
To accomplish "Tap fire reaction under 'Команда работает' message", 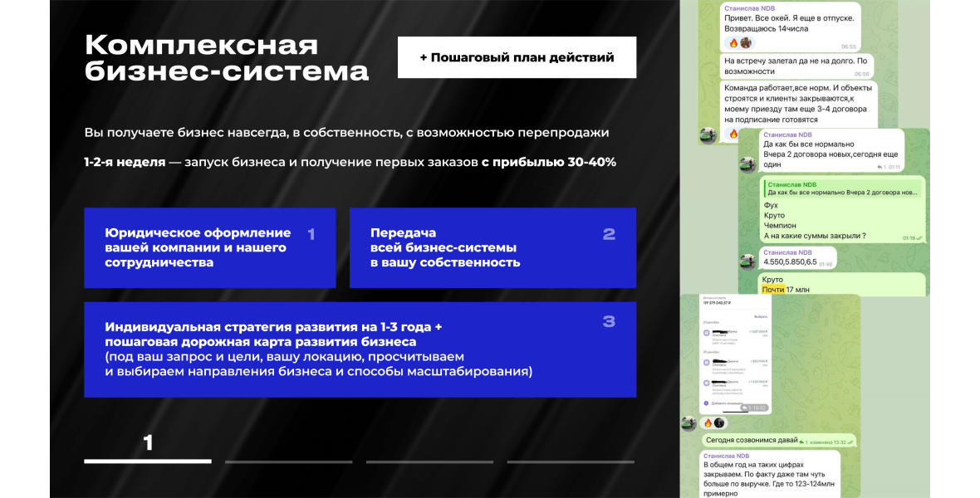I will tap(733, 134).
